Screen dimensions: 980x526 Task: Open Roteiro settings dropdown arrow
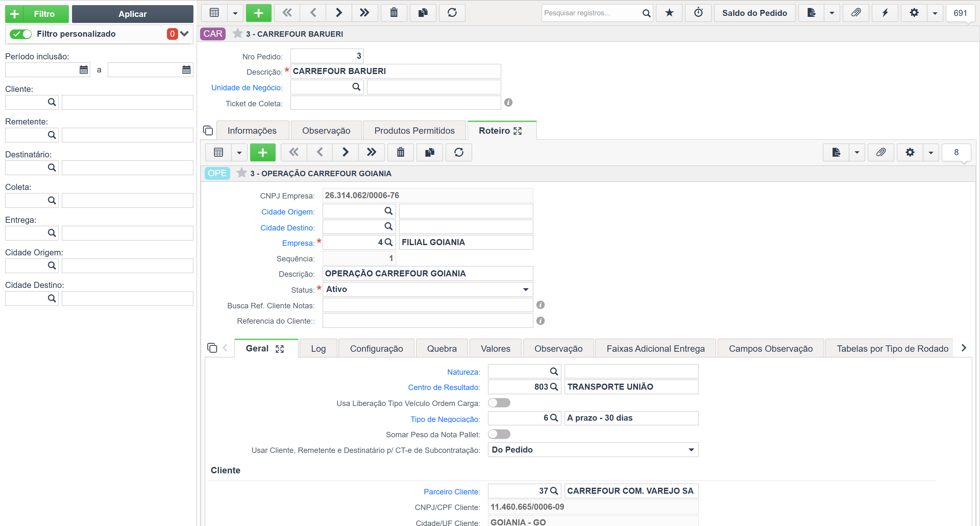(931, 153)
